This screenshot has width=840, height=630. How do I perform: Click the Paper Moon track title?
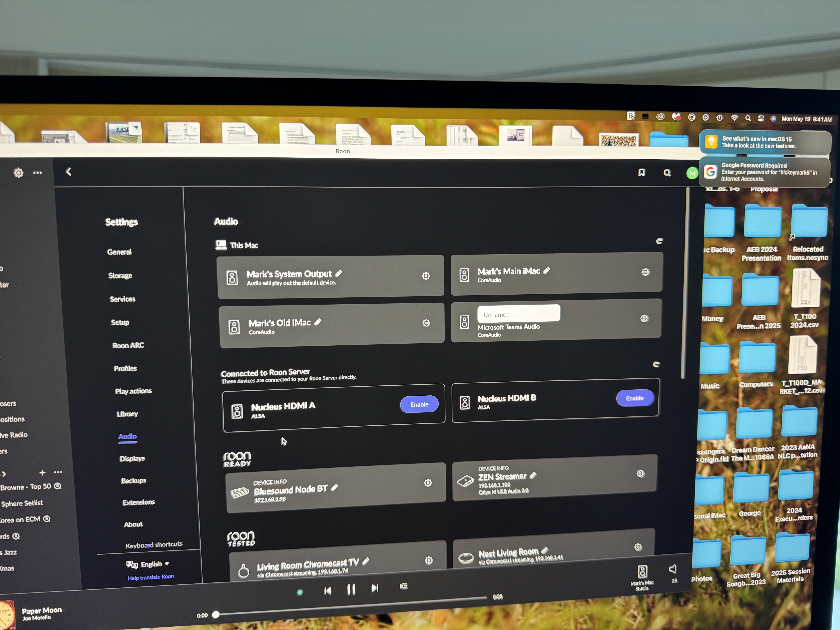point(42,611)
